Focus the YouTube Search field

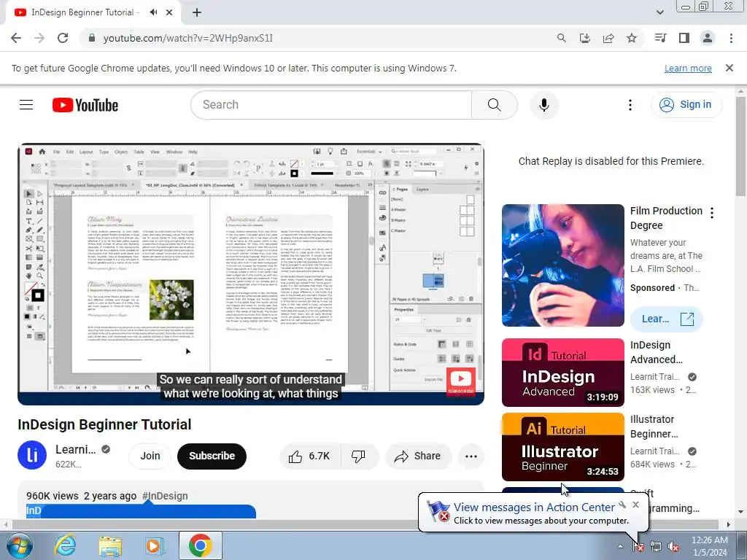pos(331,105)
